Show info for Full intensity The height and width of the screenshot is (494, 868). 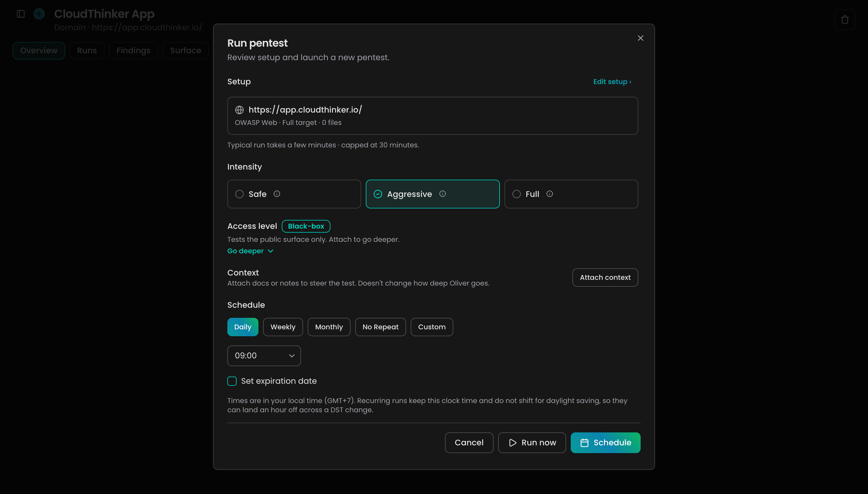pos(550,194)
